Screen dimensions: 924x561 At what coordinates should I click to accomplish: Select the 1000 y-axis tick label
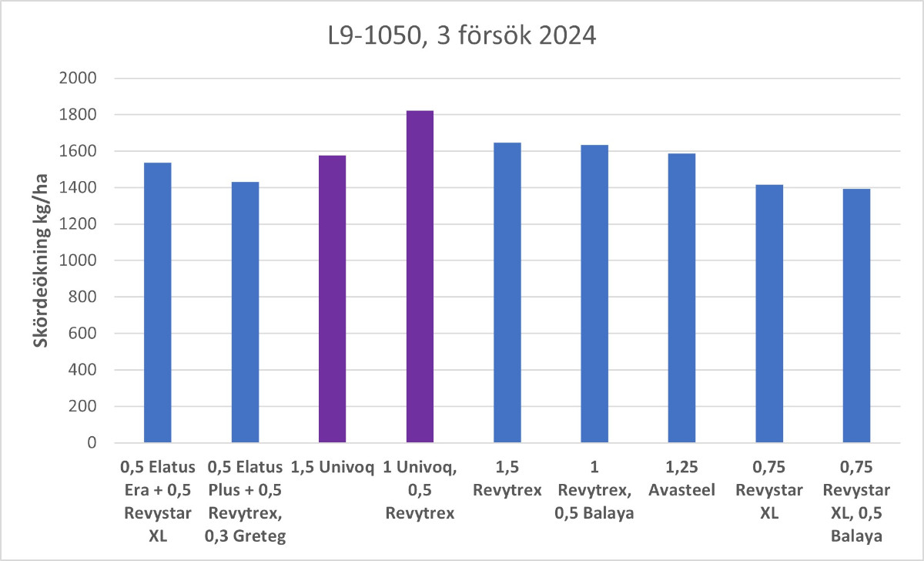[x=78, y=260]
